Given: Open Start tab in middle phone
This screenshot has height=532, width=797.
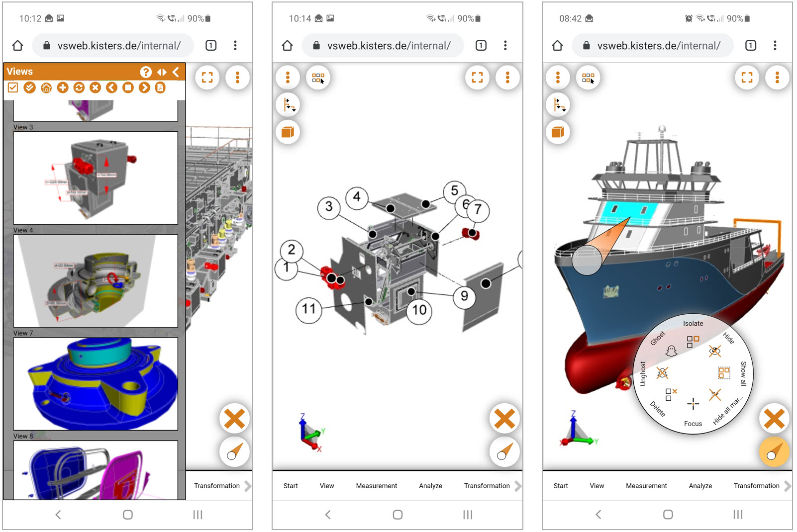Looking at the screenshot, I should click(x=291, y=486).
